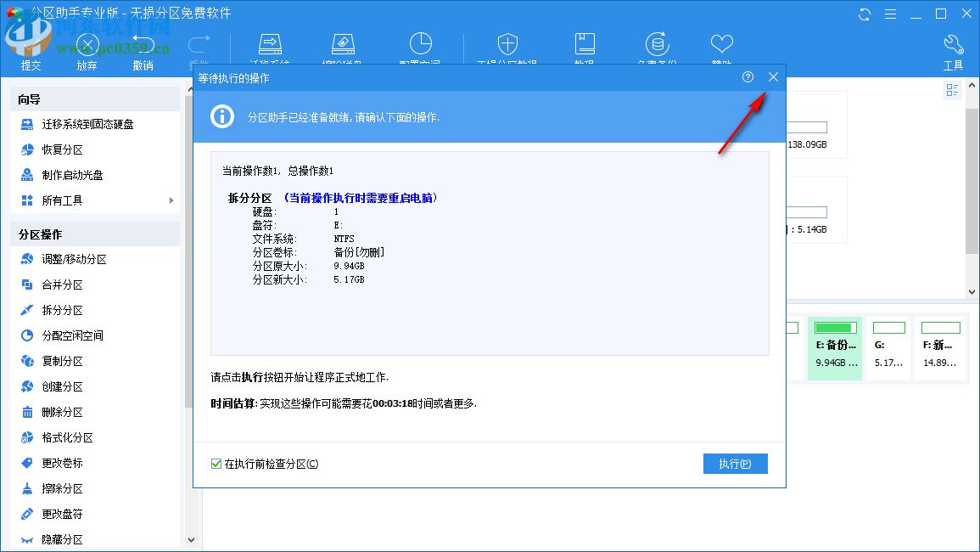Open the 工具 wrench icon at top right

[952, 42]
